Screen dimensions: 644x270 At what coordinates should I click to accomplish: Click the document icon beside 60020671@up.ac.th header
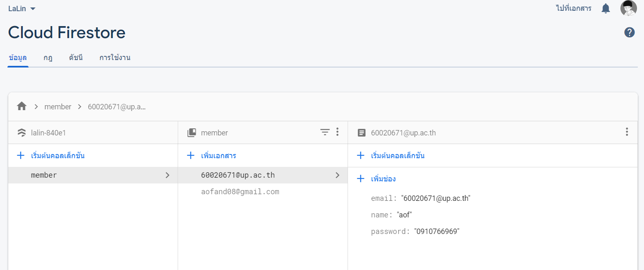coord(362,133)
